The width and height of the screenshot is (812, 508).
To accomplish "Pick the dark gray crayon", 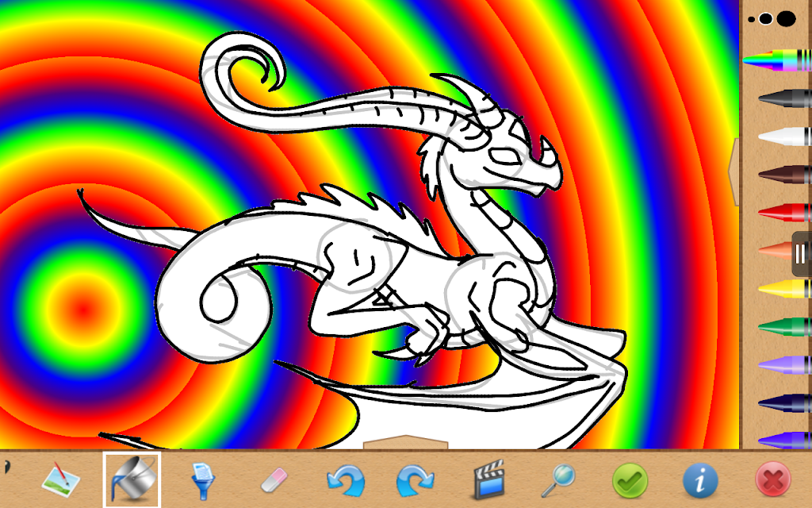I will (x=785, y=98).
